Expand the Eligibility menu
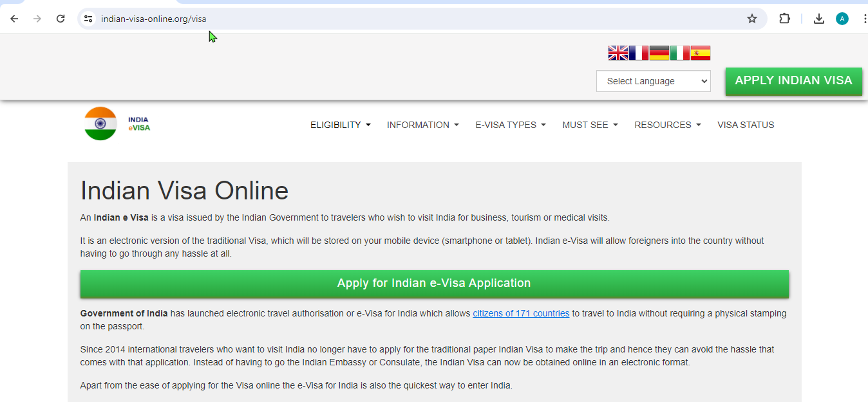The height and width of the screenshot is (402, 868). (x=340, y=125)
